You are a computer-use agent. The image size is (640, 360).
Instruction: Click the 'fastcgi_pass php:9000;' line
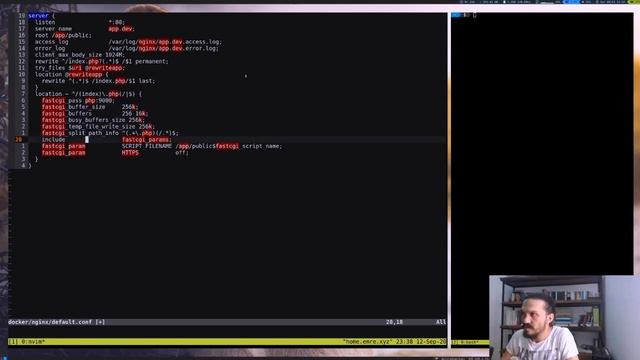tap(78, 100)
